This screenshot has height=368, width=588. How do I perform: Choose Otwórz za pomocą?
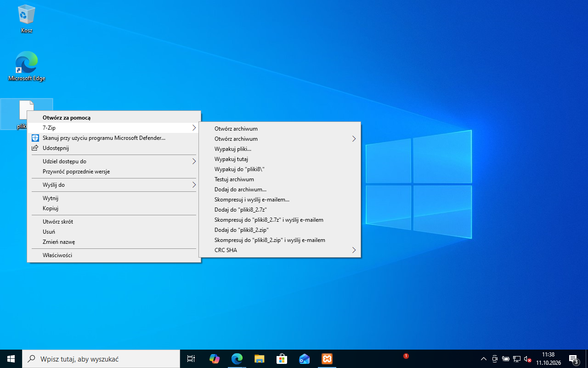point(114,118)
